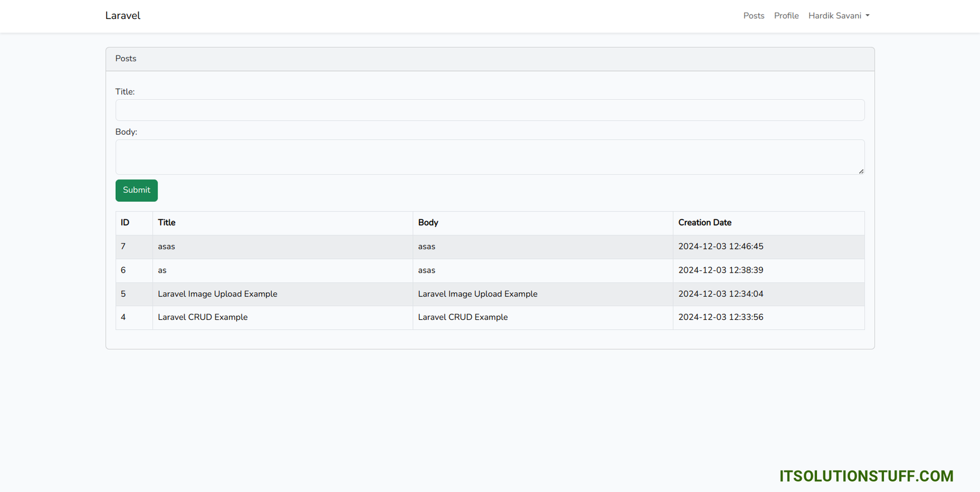The height and width of the screenshot is (492, 980).
Task: Open the Posts navigation link
Action: click(753, 16)
